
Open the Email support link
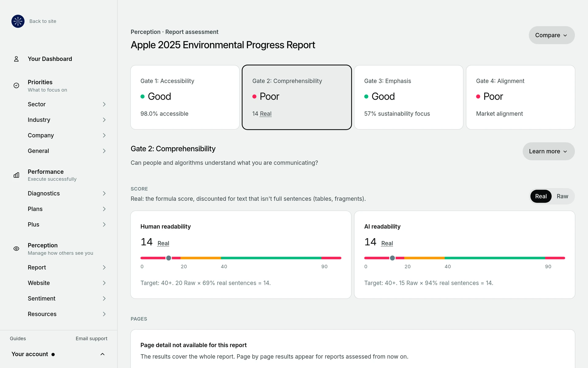(x=92, y=339)
